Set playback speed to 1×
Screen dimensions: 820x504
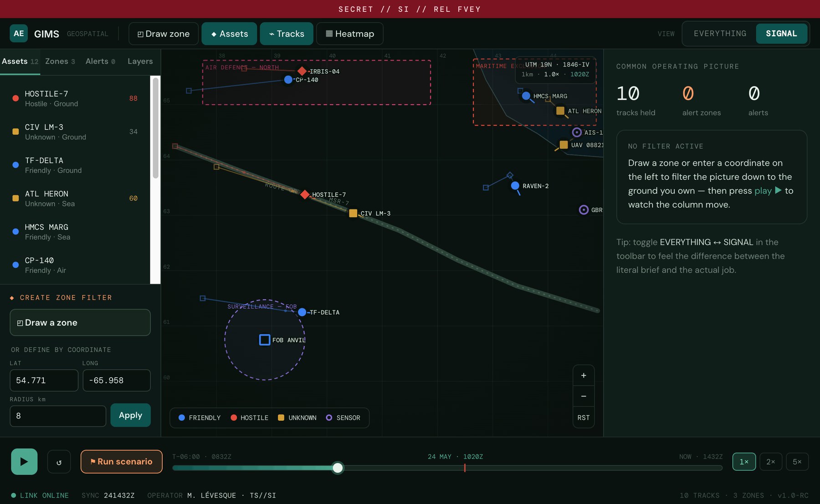pyautogui.click(x=744, y=462)
